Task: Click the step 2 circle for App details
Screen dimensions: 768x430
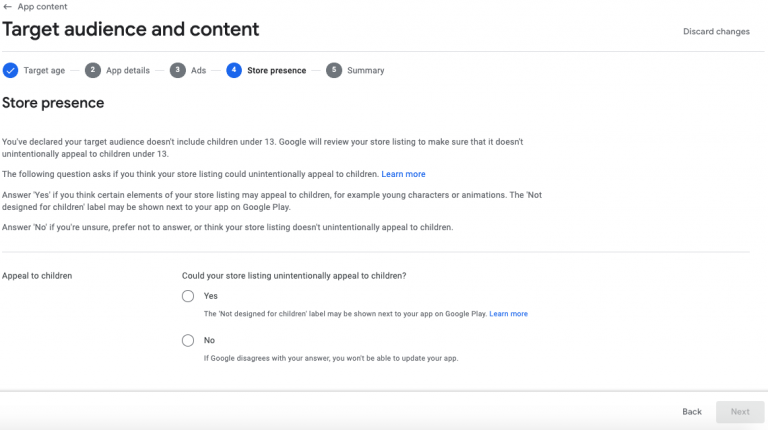Action: [x=93, y=70]
